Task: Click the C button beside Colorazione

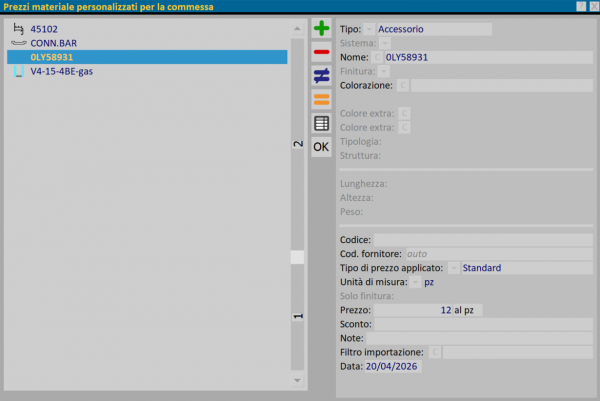Action: 403,86
